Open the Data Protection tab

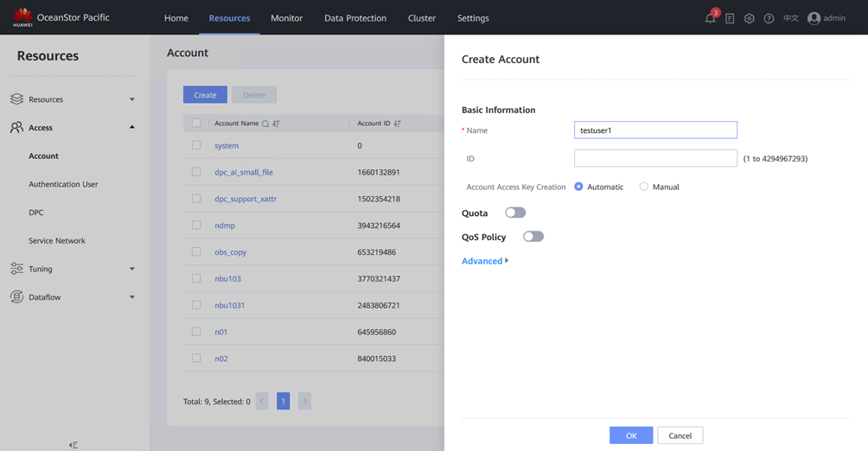tap(355, 18)
